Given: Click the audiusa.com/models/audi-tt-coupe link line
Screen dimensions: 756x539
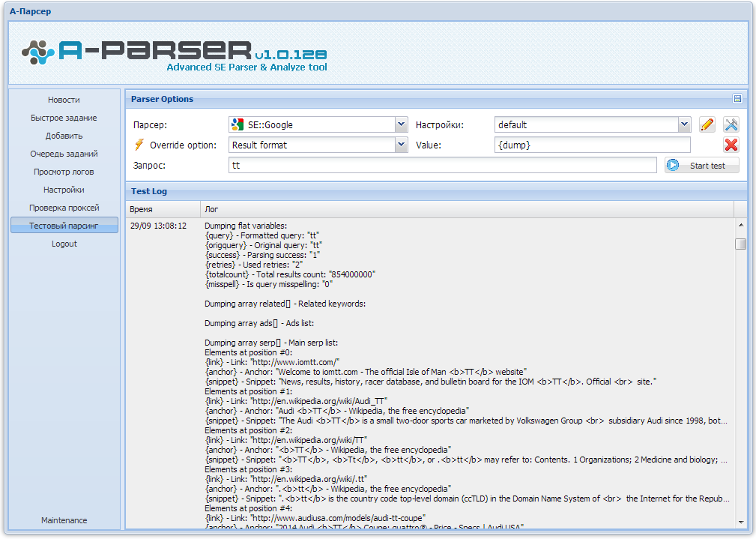Looking at the screenshot, I should coord(315,518).
